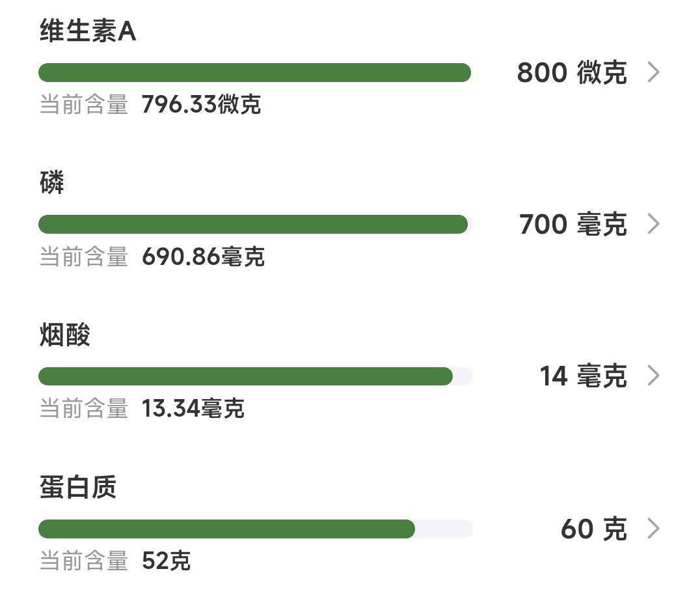
Task: Click the 维生素A progress bar
Action: pyautogui.click(x=254, y=72)
